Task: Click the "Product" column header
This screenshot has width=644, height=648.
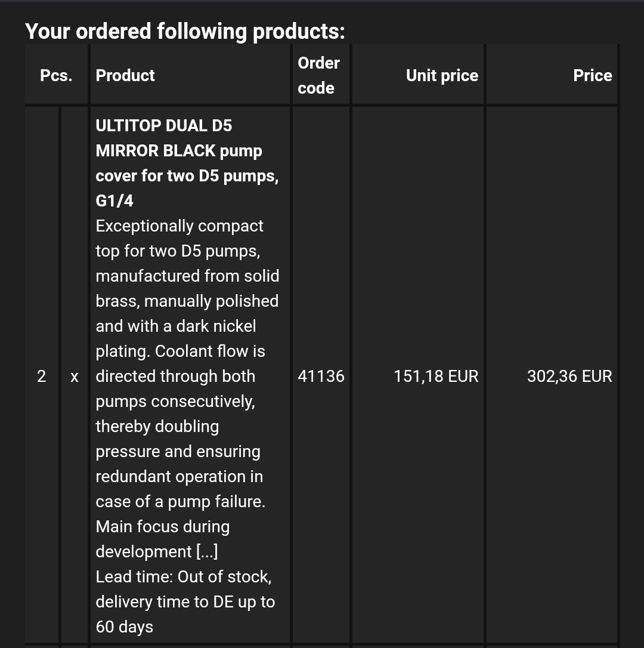Action: (125, 76)
